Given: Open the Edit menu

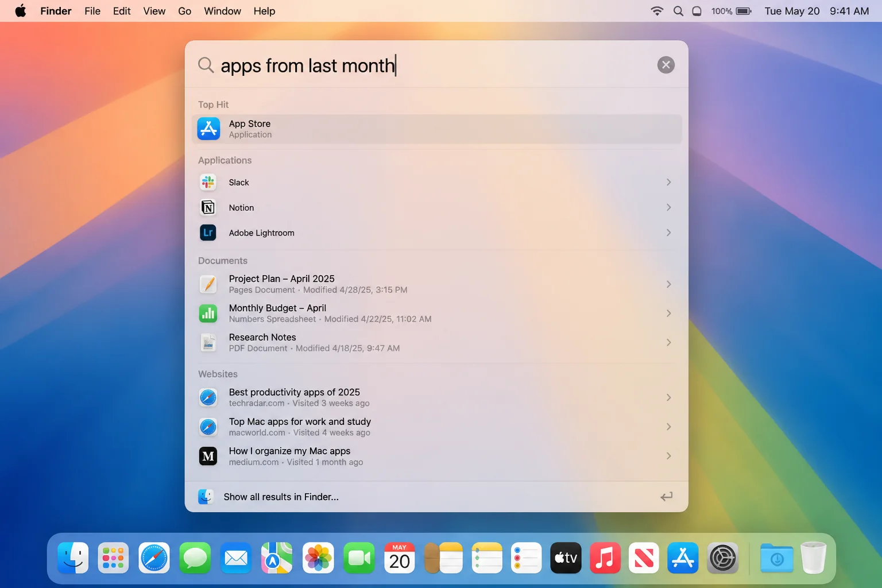Looking at the screenshot, I should pos(122,11).
